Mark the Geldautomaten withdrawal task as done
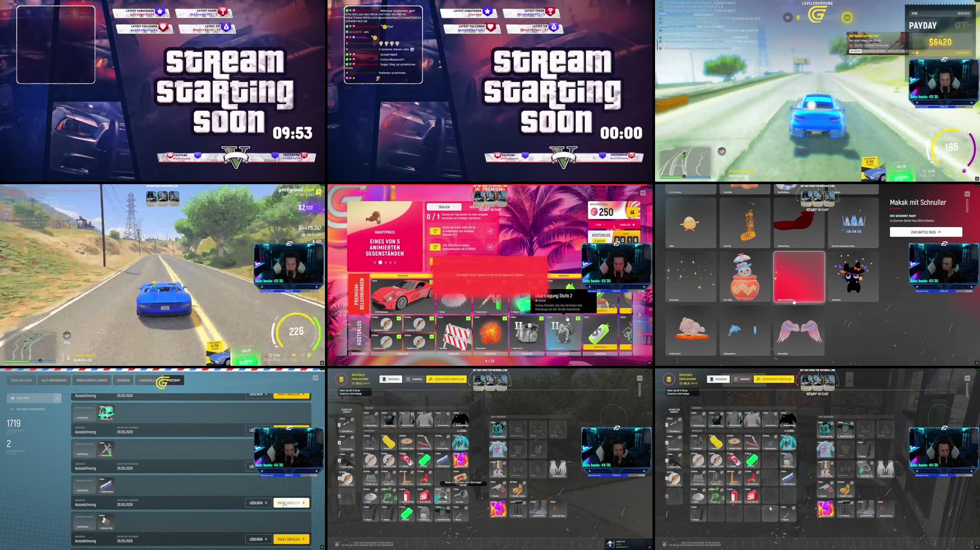Screen dimensions: 980x550 tap(490, 247)
